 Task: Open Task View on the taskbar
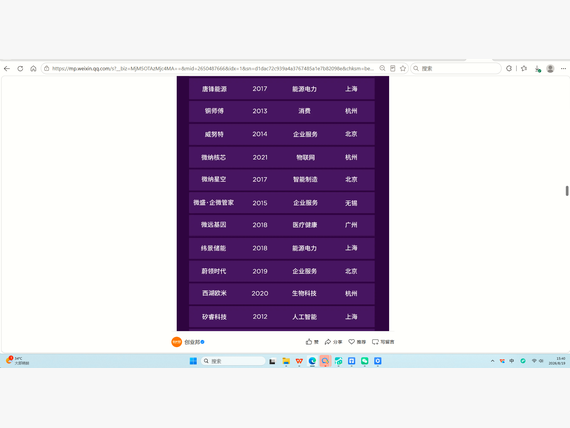click(x=272, y=361)
